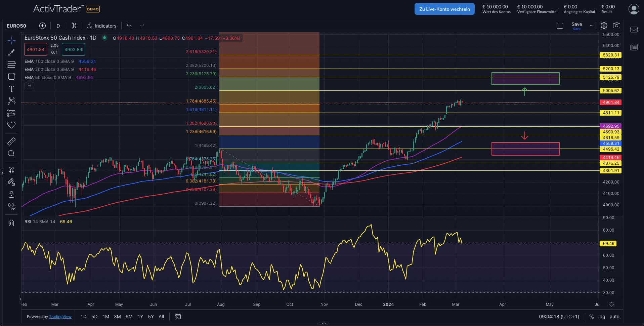Viewport: 644px width, 326px height.
Task: Collapse the EMA indicators legend
Action: coord(29,85)
